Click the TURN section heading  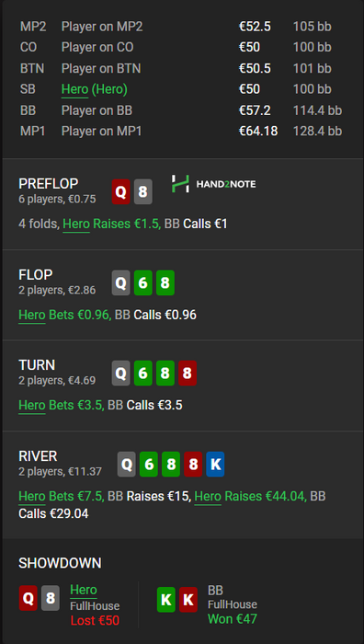click(x=37, y=365)
